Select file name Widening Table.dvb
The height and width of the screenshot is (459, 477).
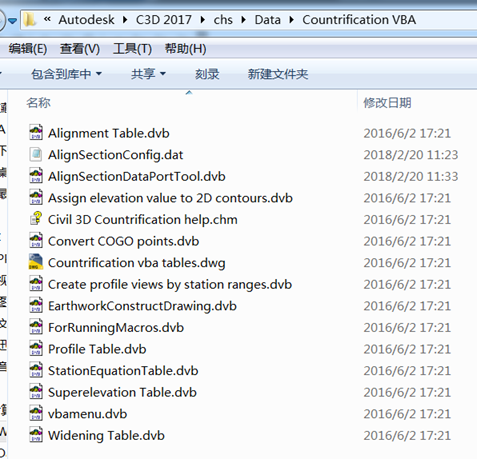click(106, 435)
